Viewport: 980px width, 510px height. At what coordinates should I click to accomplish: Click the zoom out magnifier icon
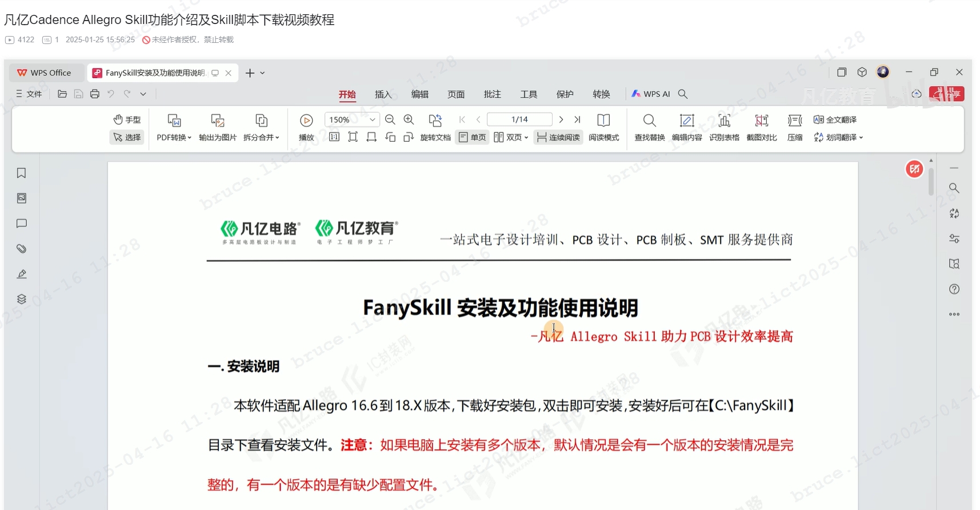[x=390, y=119]
